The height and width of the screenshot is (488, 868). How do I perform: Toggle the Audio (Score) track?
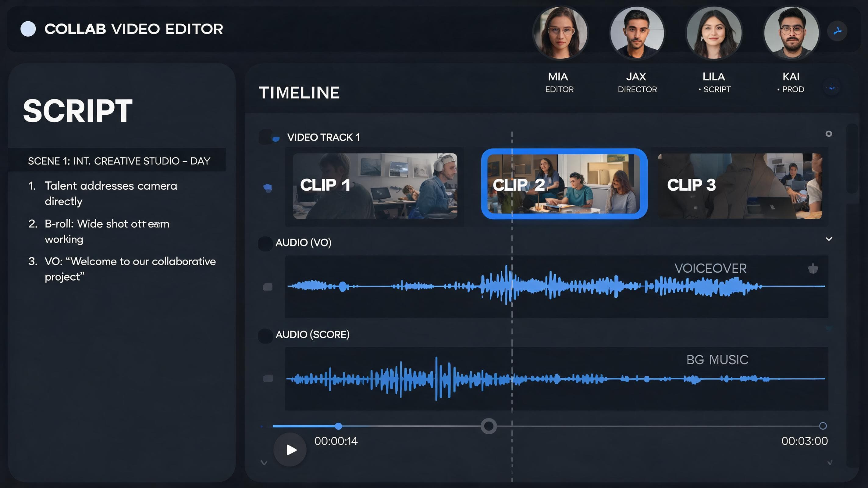(x=265, y=335)
